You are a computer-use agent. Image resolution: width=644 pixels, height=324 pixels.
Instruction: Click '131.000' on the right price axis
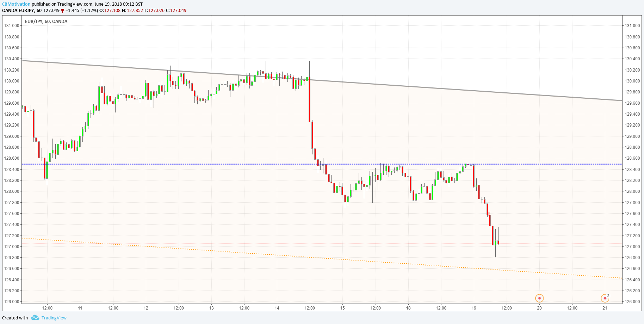pyautogui.click(x=632, y=25)
